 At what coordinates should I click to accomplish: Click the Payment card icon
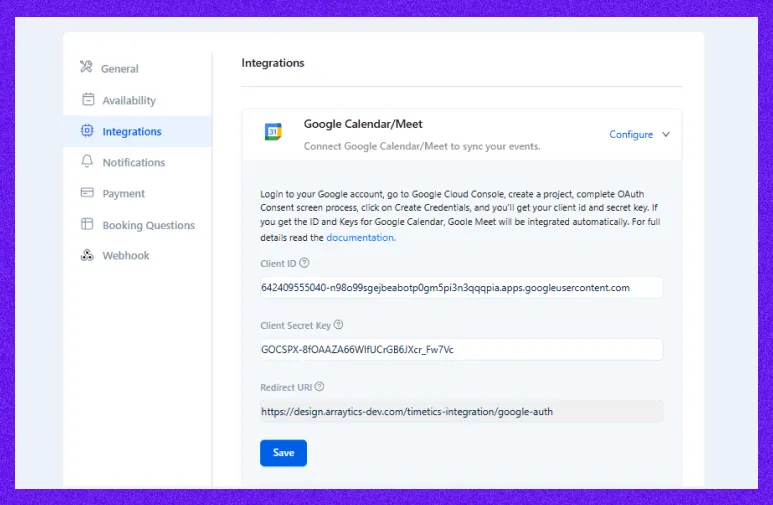click(87, 192)
